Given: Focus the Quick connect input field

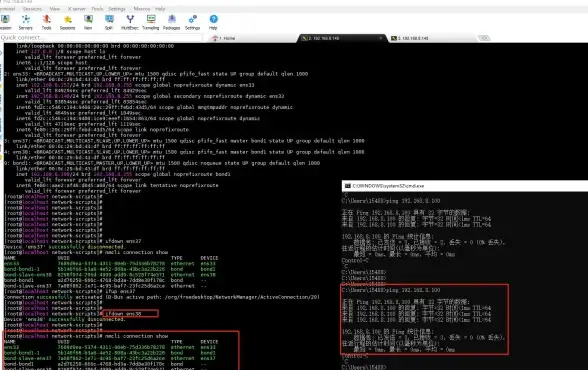Looking at the screenshot, I should [x=101, y=37].
